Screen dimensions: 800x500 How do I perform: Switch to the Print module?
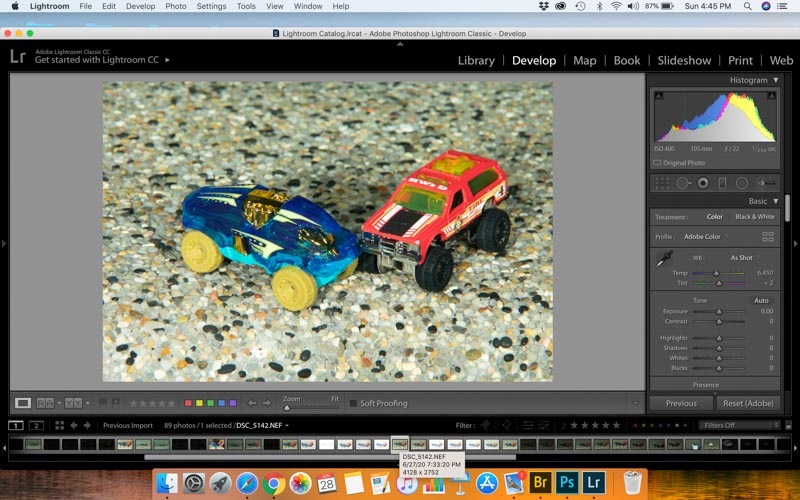pyautogui.click(x=740, y=60)
